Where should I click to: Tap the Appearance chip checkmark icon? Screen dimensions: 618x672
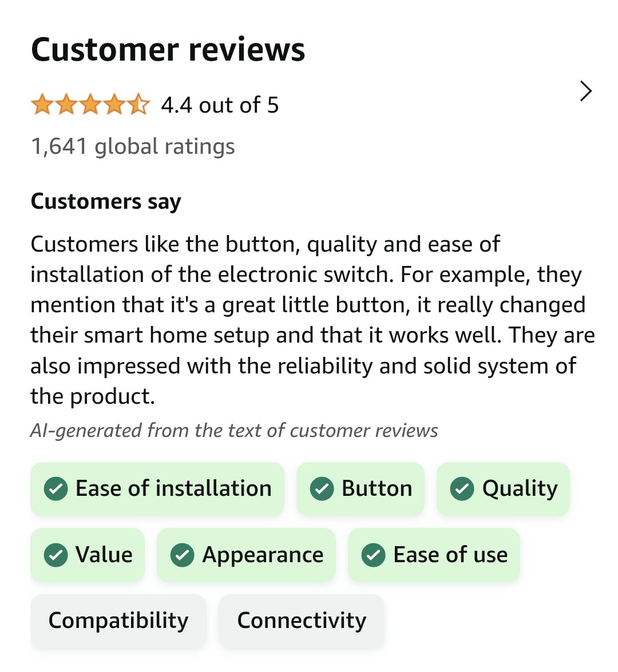point(183,555)
